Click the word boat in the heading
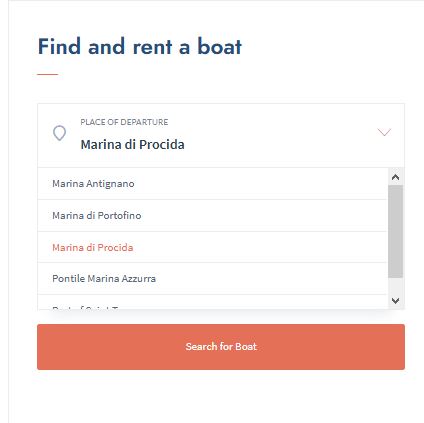This screenshot has width=424, height=423. pos(220,46)
